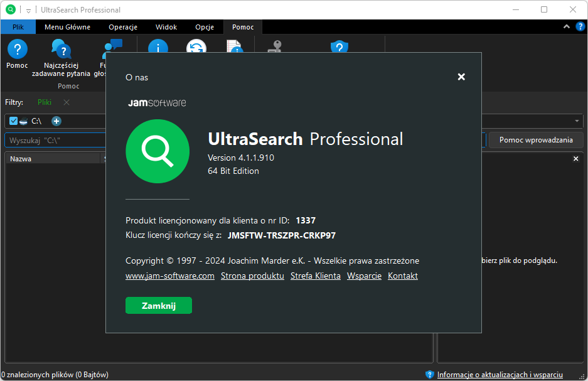Open the www.jam-software.com link

(170, 276)
